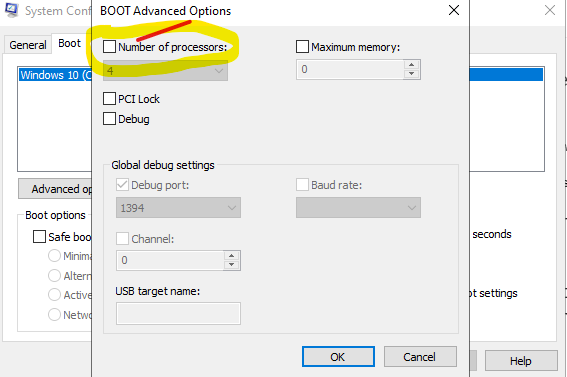Confirm BOOT Advanced Options with OK
567x377 pixels.
coord(338,357)
